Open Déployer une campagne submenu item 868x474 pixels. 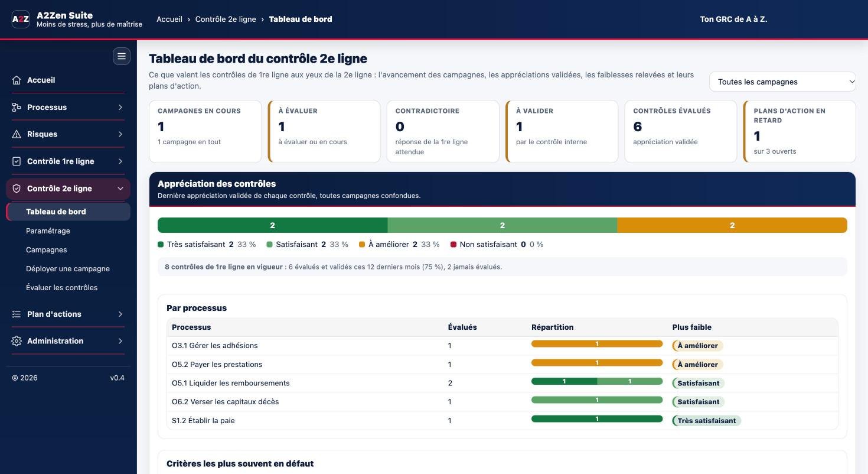(68, 268)
